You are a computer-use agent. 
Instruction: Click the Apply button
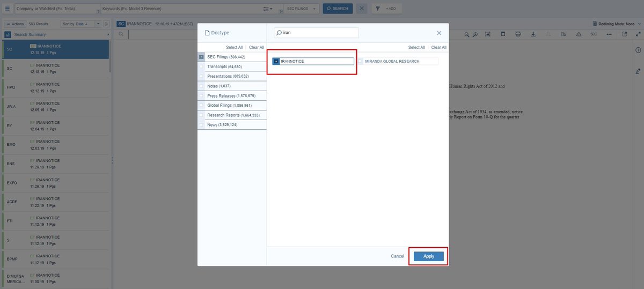pos(429,256)
